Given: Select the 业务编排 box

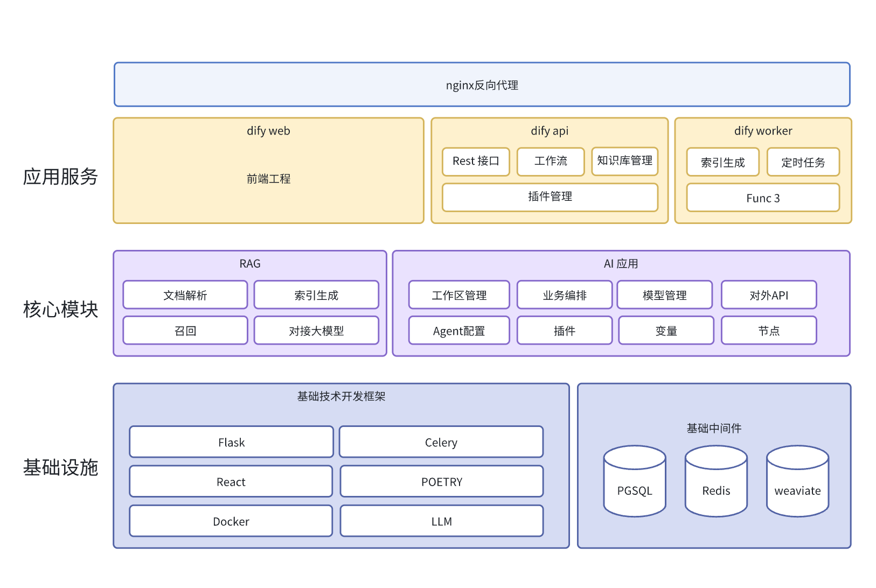Looking at the screenshot, I should 565,295.
